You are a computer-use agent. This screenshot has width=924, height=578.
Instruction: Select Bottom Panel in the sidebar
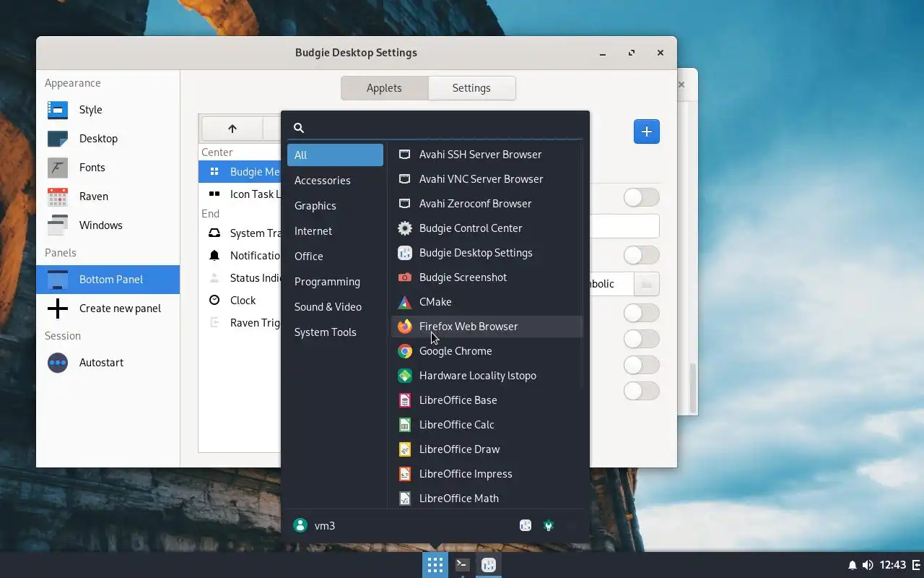click(108, 280)
